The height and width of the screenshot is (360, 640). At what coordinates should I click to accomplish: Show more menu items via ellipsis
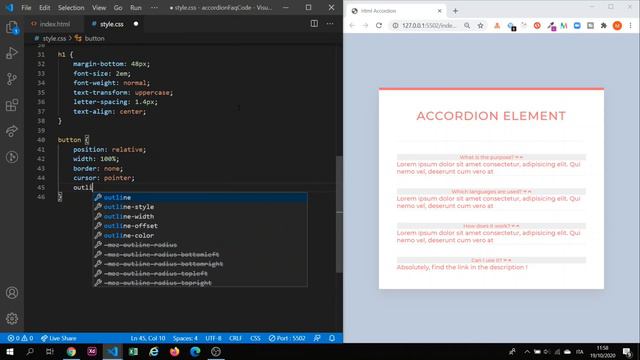[x=154, y=8]
